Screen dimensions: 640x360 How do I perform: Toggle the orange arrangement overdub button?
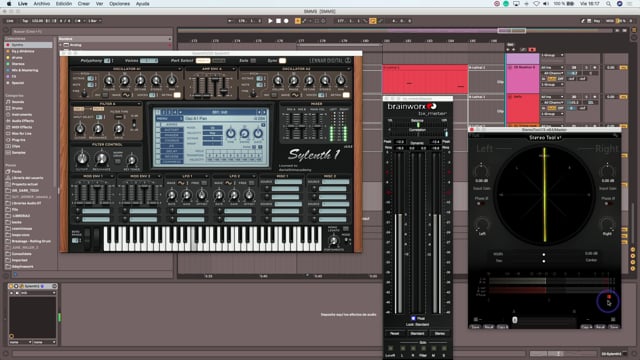click(298, 21)
